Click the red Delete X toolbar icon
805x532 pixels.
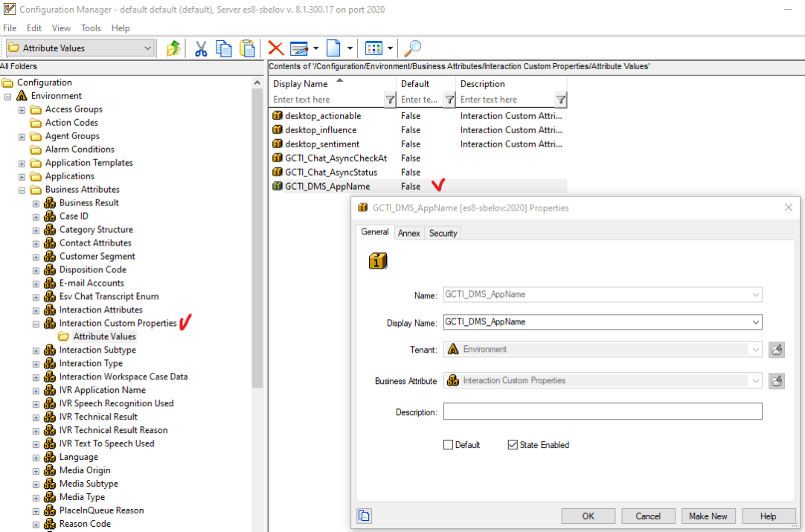[x=276, y=48]
